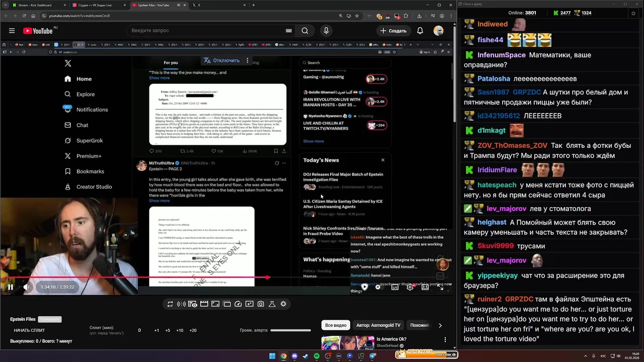
Task: Reload the page in Chrome
Action: [24, 16]
